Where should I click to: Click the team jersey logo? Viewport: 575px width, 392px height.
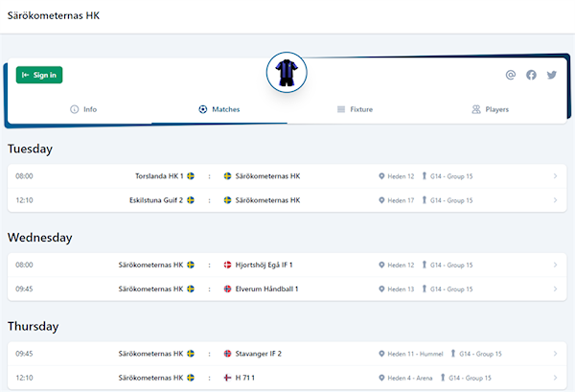pyautogui.click(x=286, y=73)
